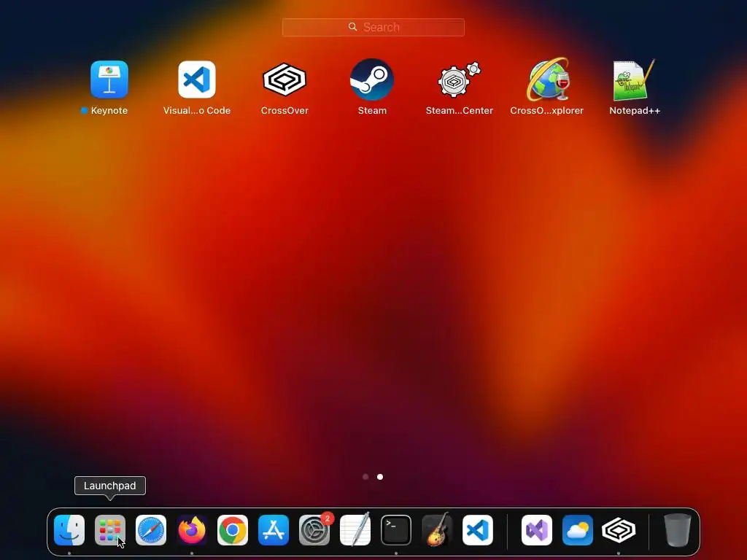Open the Trash in the Dock
Viewport: 747px width, 560px height.
[678, 530]
